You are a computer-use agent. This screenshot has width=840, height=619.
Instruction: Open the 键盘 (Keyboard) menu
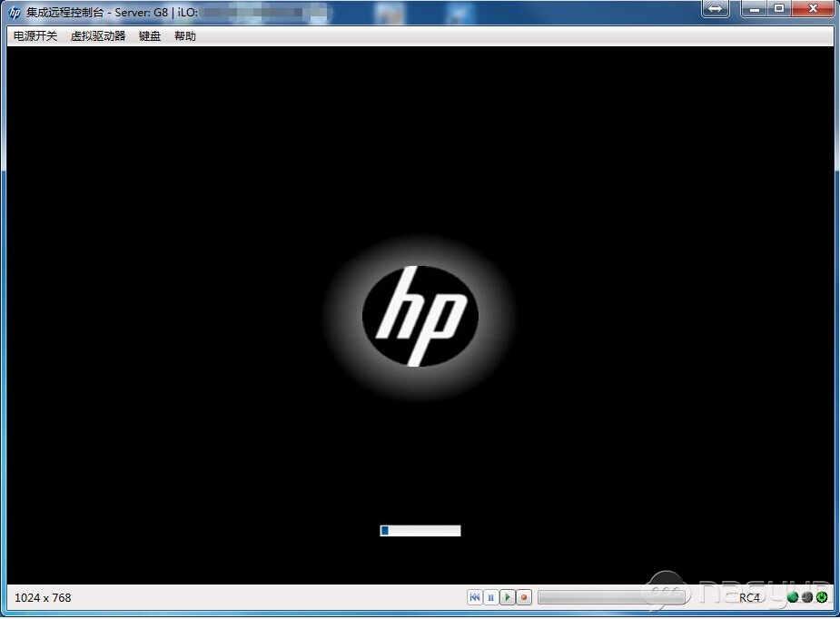pos(150,36)
